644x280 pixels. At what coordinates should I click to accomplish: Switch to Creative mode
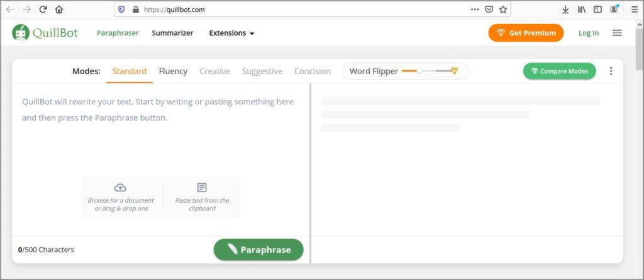click(214, 72)
